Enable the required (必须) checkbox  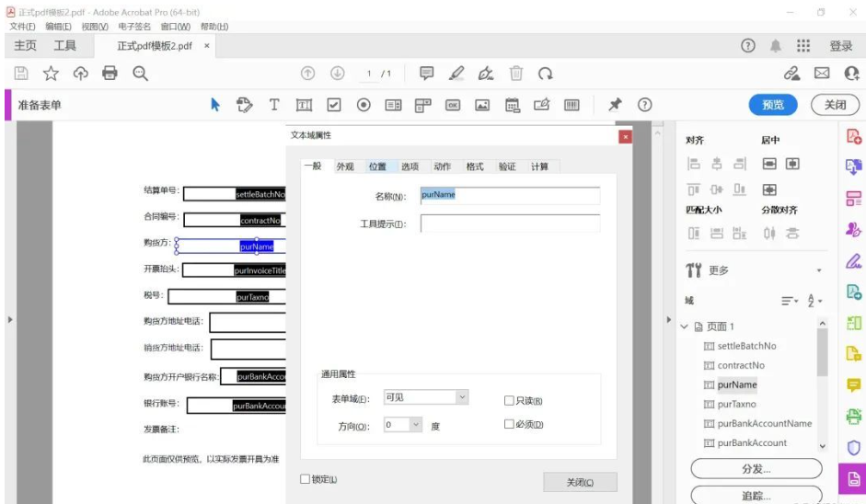pos(509,424)
